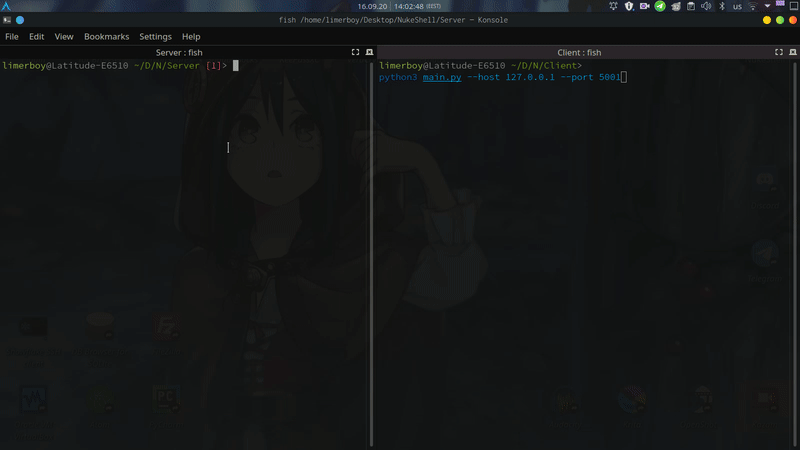The width and height of the screenshot is (800, 450).
Task: Open the File menu
Action: (12, 37)
